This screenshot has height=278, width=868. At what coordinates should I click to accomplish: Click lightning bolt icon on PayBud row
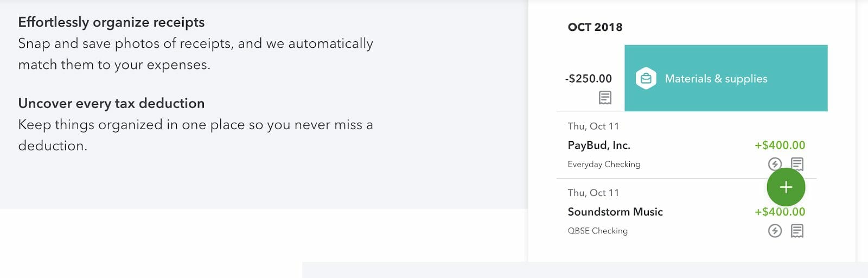click(775, 164)
